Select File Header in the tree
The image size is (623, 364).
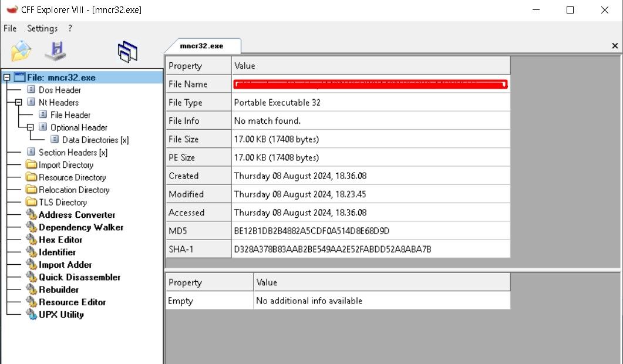pyautogui.click(x=70, y=115)
